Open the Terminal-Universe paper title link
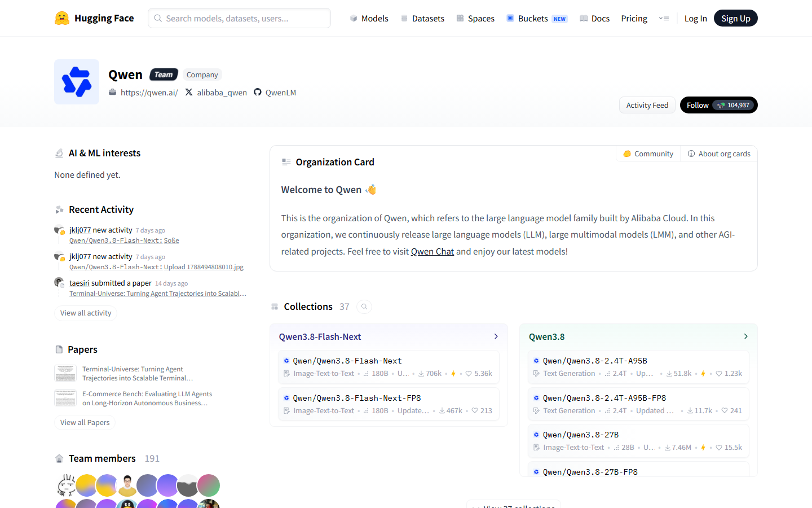This screenshot has width=812, height=508. (x=138, y=374)
